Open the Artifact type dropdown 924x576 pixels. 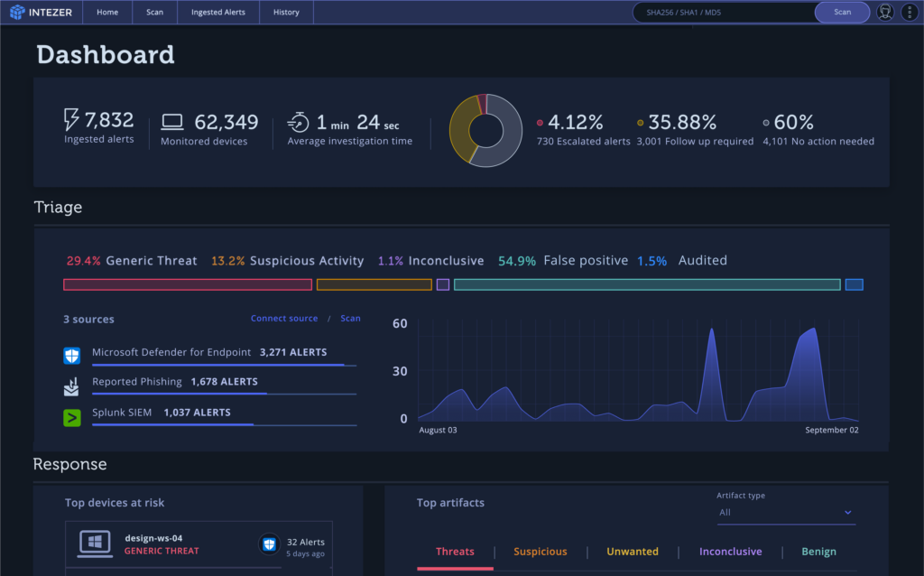[x=786, y=513]
